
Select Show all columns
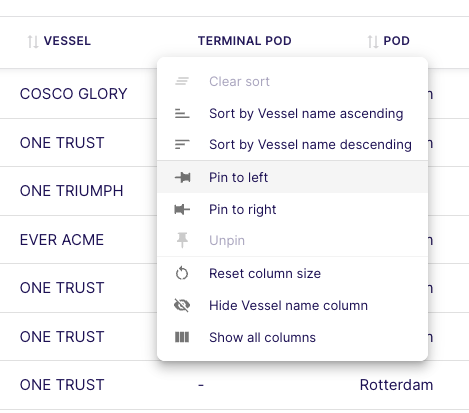(x=292, y=337)
